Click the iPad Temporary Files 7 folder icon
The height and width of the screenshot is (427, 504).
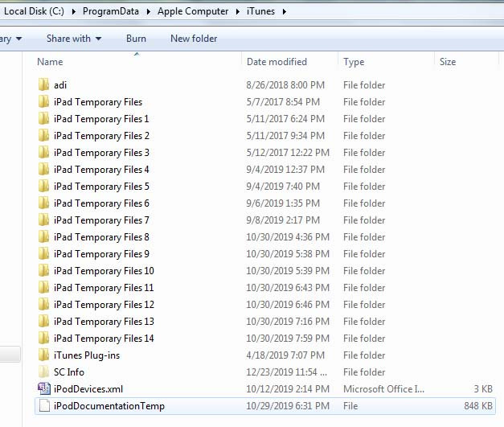click(x=43, y=220)
